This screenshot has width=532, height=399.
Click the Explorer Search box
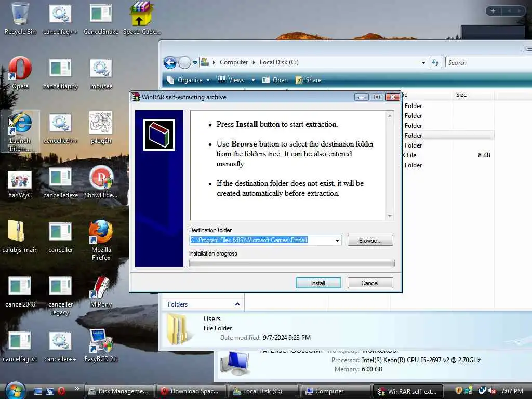pyautogui.click(x=488, y=62)
